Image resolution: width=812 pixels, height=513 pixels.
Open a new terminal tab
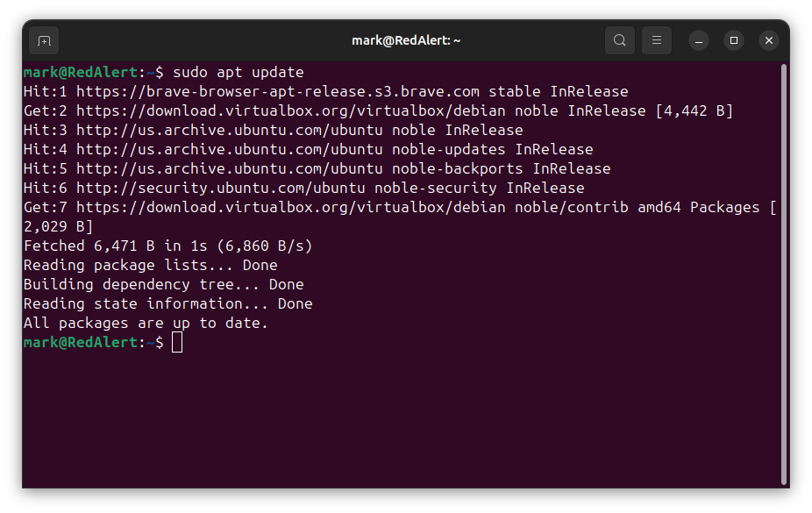coord(44,40)
